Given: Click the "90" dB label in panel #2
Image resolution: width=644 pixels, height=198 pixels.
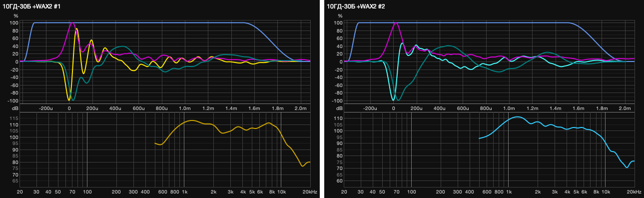Looking at the screenshot, I should point(340,143).
